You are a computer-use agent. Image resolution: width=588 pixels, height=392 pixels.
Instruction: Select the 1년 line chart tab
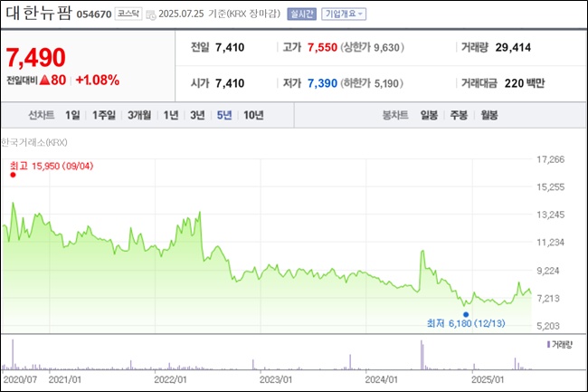click(171, 115)
